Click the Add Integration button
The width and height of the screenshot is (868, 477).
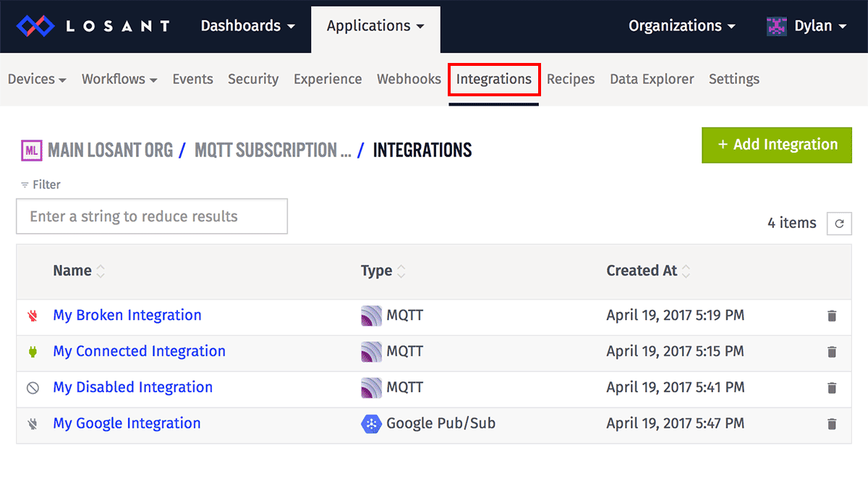coord(776,145)
